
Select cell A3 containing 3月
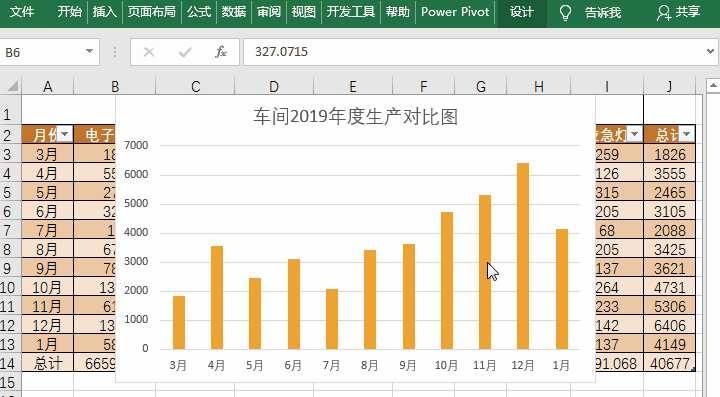tap(48, 154)
